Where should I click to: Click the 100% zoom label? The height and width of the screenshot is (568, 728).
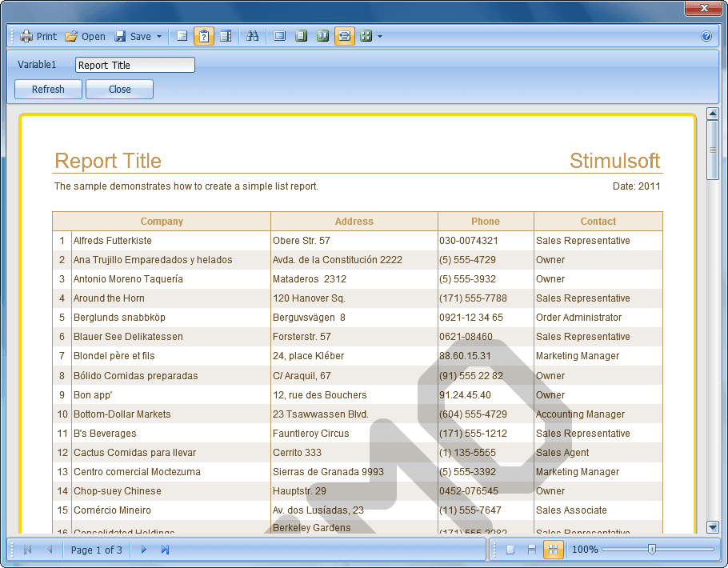tap(585, 550)
